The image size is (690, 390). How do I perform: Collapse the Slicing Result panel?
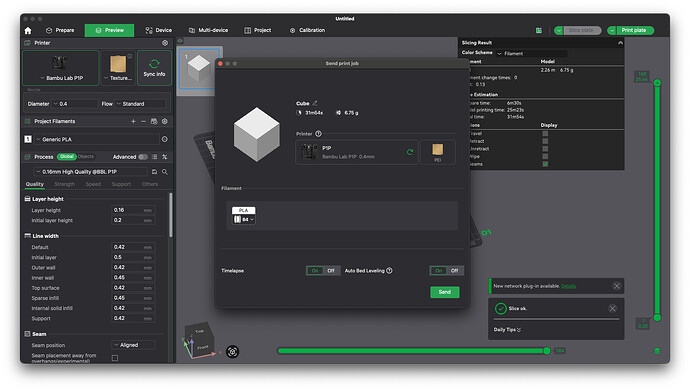coord(620,43)
